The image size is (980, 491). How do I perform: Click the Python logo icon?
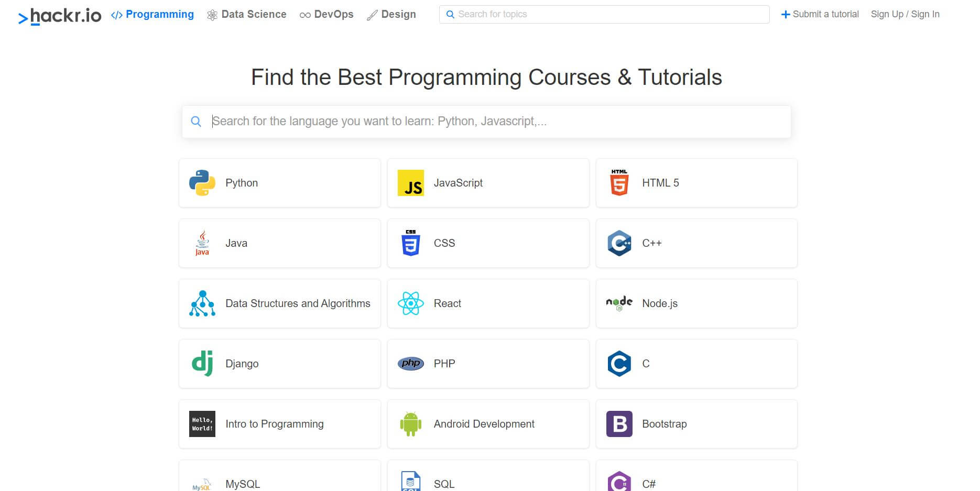pyautogui.click(x=202, y=183)
